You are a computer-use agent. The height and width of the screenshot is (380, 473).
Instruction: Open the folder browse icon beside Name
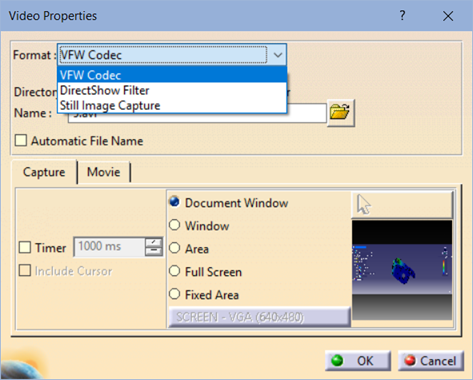(341, 113)
